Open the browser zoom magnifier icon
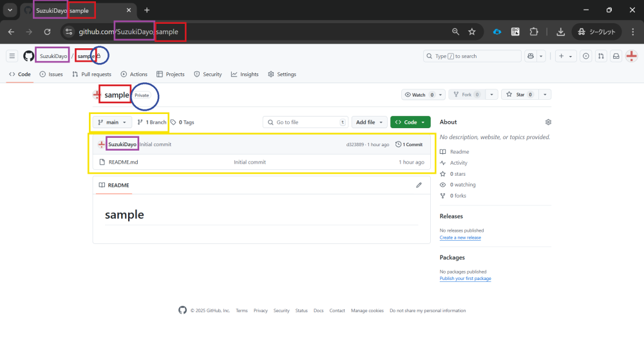Screen dimensions: 644x338 pyautogui.click(x=455, y=32)
